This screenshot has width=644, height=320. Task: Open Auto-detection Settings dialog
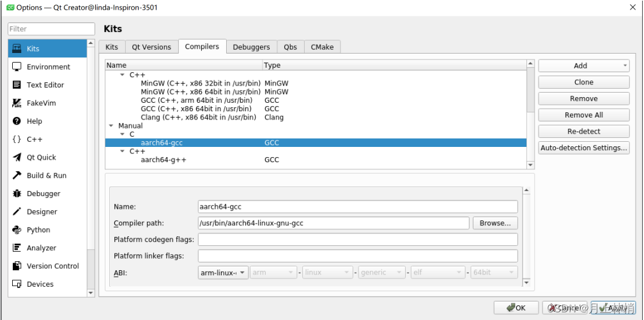(x=584, y=148)
